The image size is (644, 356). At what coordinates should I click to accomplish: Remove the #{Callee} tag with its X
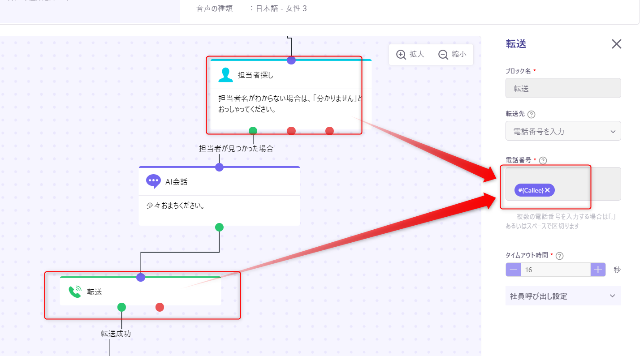pyautogui.click(x=547, y=190)
